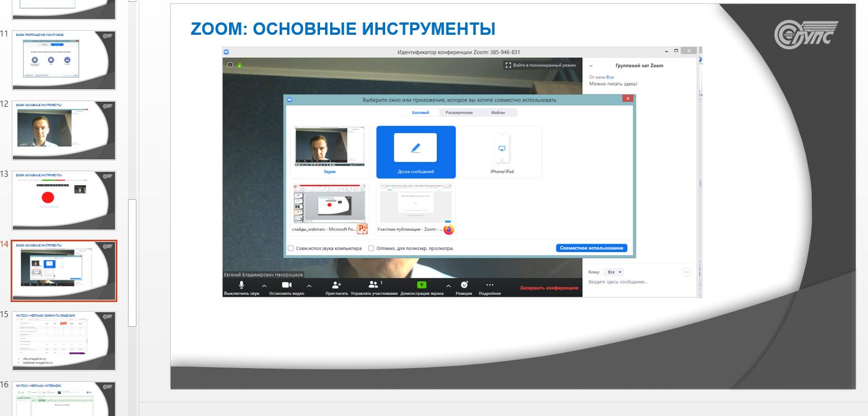Enable Совм.испол.звука компьютера checkbox
This screenshot has width=868, height=416.
(x=291, y=248)
